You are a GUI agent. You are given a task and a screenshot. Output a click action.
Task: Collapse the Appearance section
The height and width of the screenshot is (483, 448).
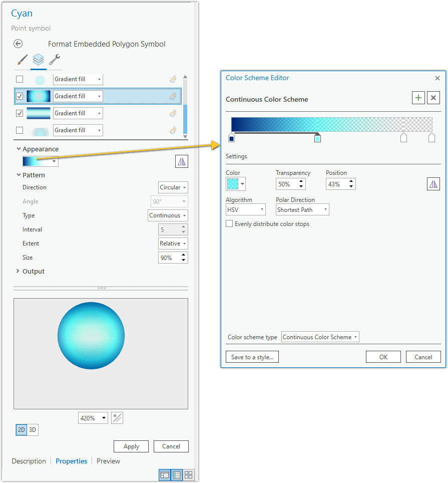click(x=19, y=149)
